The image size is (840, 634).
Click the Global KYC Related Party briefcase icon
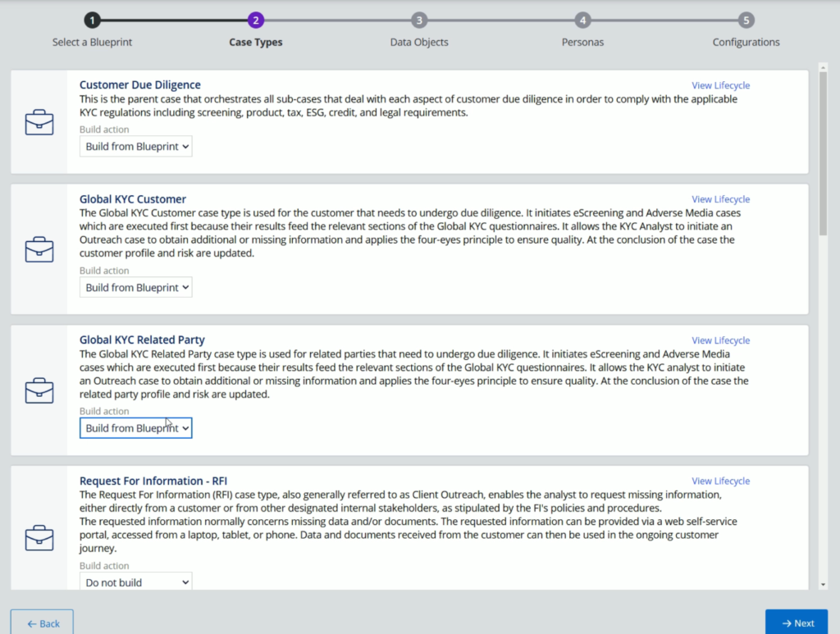point(39,390)
